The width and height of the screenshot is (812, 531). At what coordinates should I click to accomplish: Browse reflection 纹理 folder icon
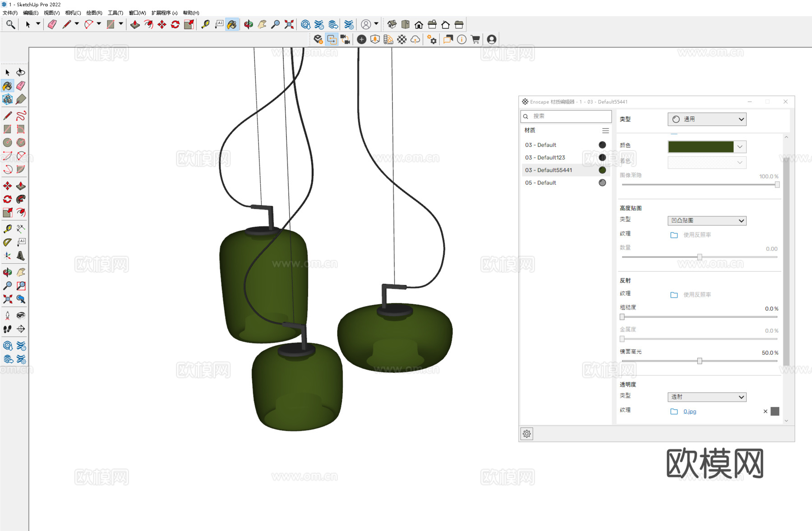tap(674, 295)
